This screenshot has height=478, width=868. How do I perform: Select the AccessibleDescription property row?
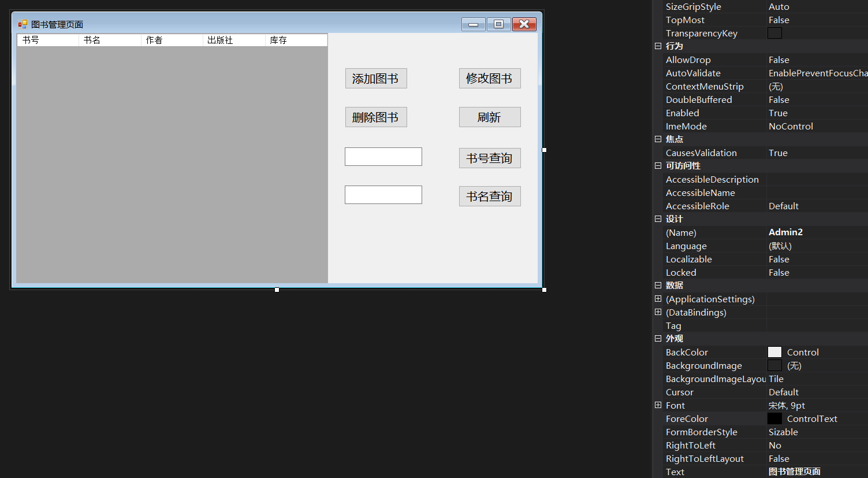(765, 180)
